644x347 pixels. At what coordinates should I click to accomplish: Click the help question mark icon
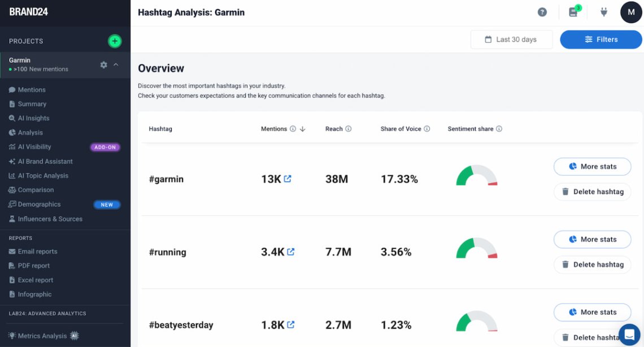pos(542,11)
